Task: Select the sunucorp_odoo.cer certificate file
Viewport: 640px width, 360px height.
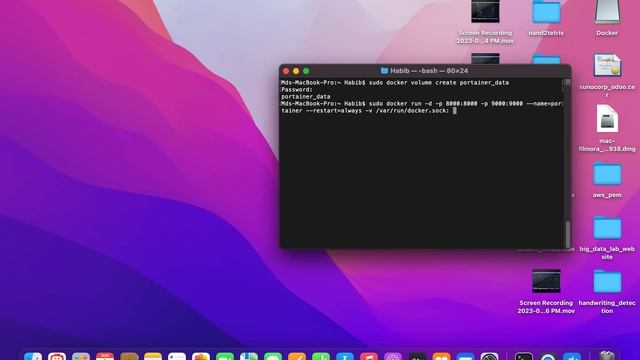Action: point(607,65)
